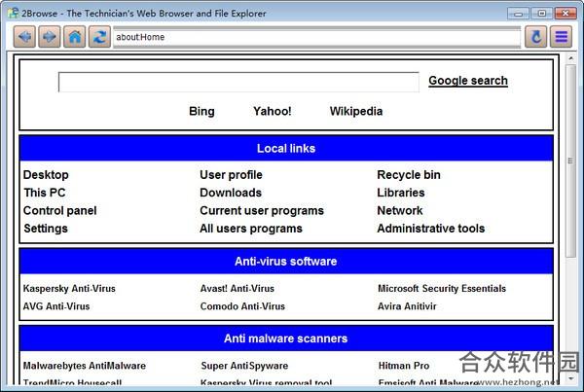Visit the AVG Anti-Virus link
The height and width of the screenshot is (392, 584).
pyautogui.click(x=56, y=306)
